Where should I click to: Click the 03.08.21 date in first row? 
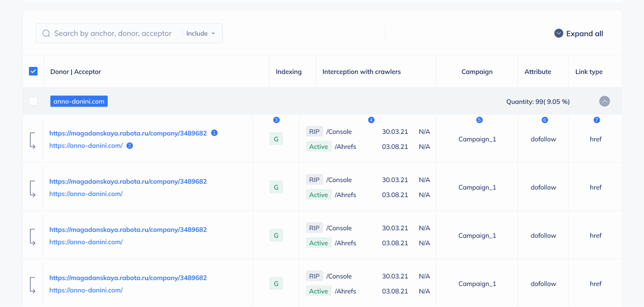[x=395, y=146]
